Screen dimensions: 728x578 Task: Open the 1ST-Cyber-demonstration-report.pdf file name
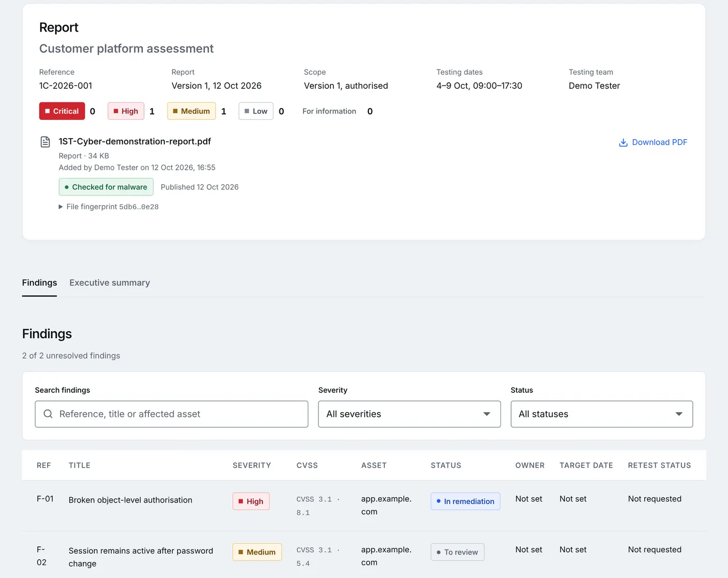pos(135,141)
